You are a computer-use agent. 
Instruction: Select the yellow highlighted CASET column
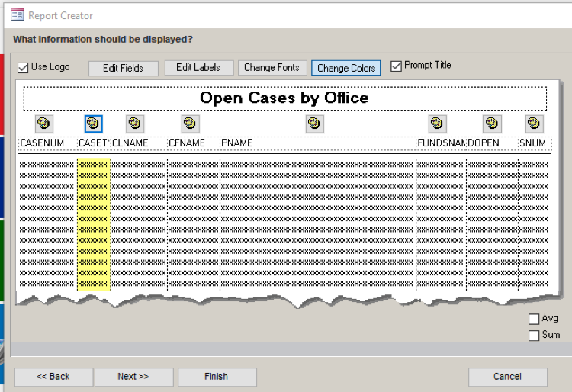click(x=93, y=221)
